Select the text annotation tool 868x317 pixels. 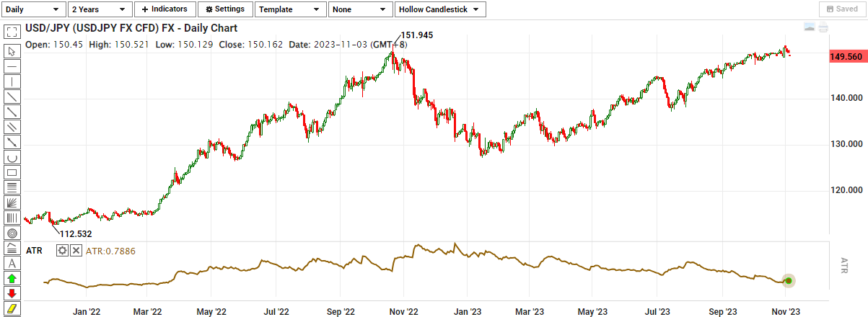12,263
